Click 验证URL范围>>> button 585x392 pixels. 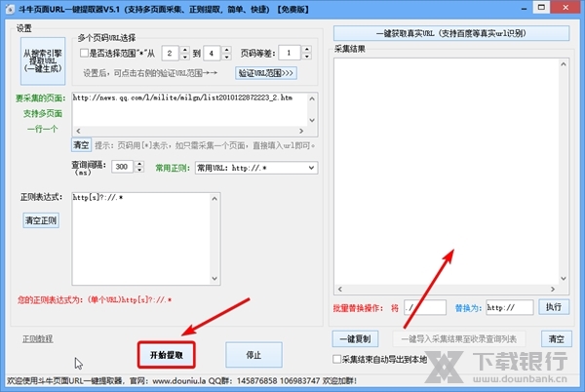[x=266, y=73]
